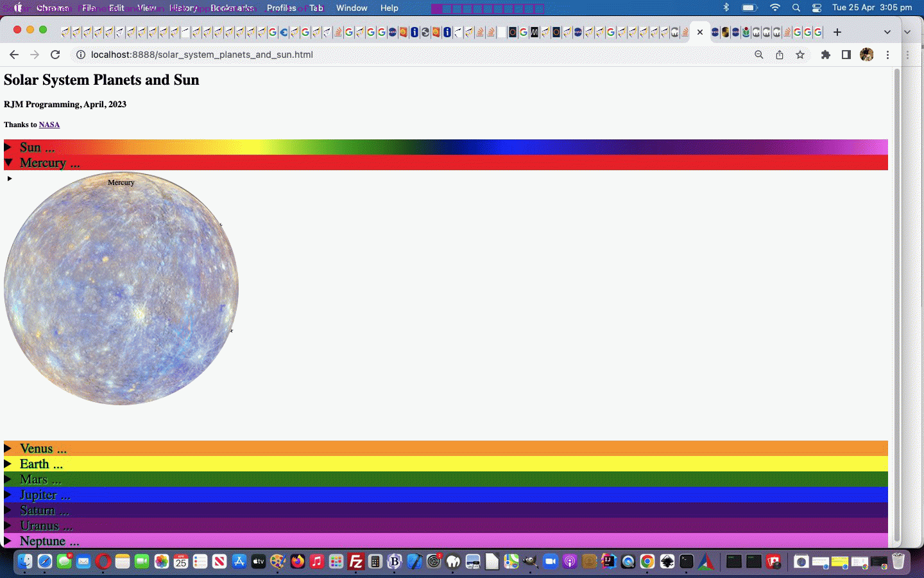Share this page from the address bar

tap(780, 55)
